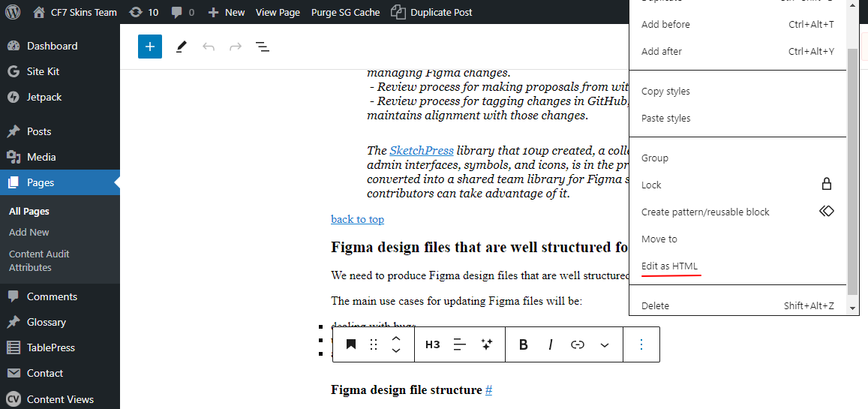Click the heading block type bookmark icon
868x409 pixels.
tap(351, 344)
